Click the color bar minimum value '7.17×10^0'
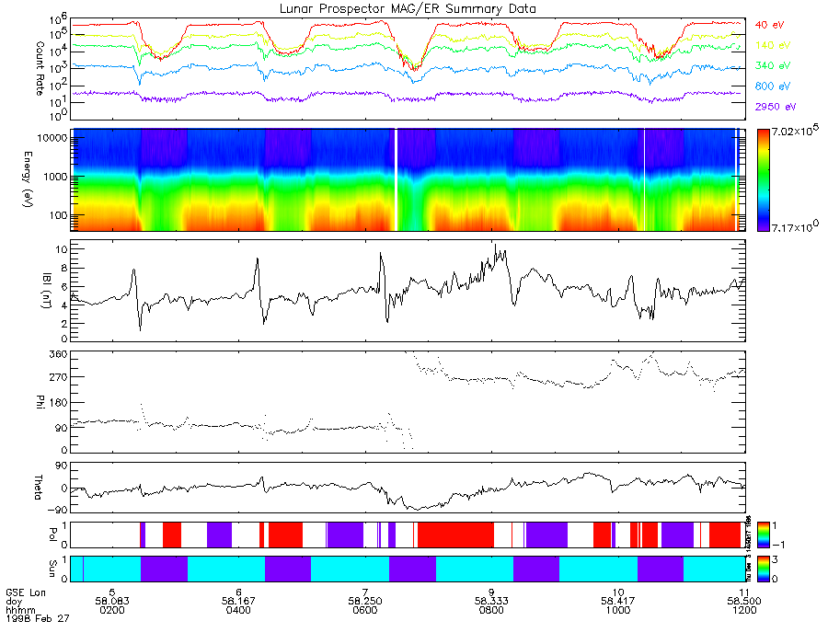Image resolution: width=828 pixels, height=644 pixels. coord(795,226)
